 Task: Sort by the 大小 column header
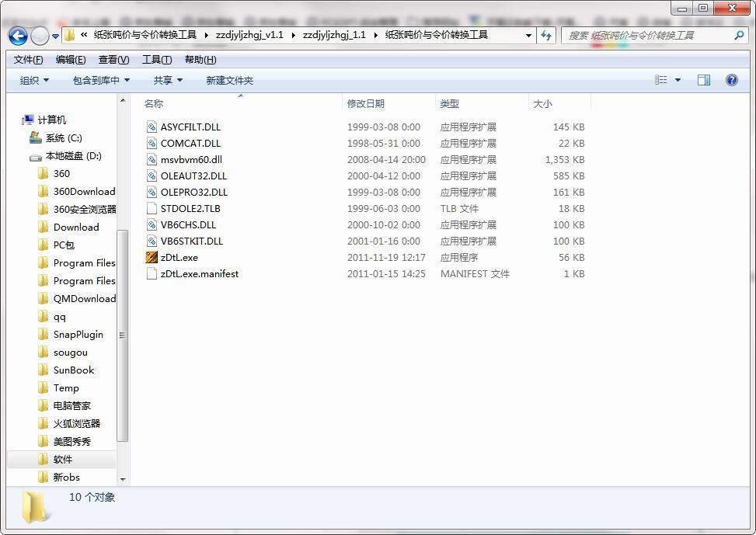[542, 103]
